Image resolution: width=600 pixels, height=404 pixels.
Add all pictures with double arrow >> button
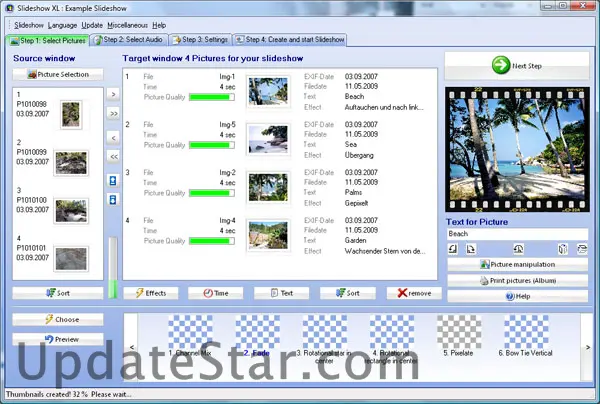[113, 114]
